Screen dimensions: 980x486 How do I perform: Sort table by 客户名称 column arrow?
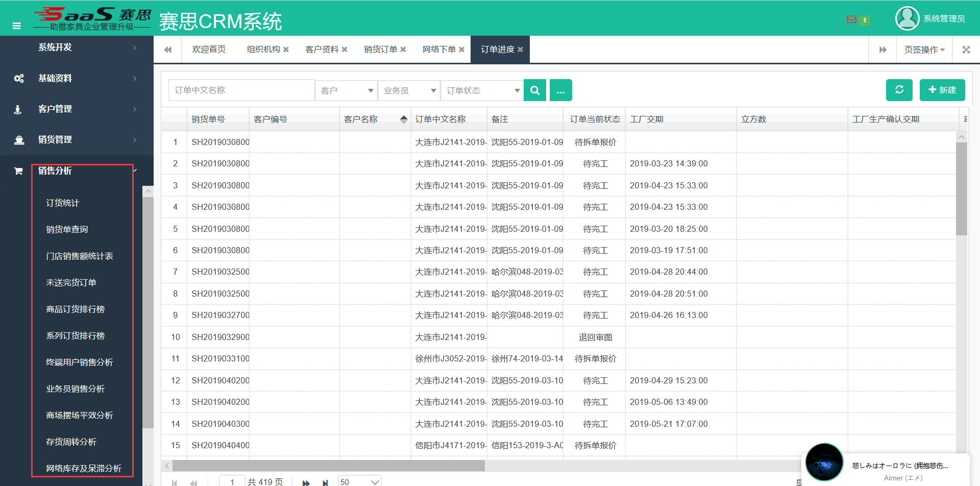click(404, 118)
